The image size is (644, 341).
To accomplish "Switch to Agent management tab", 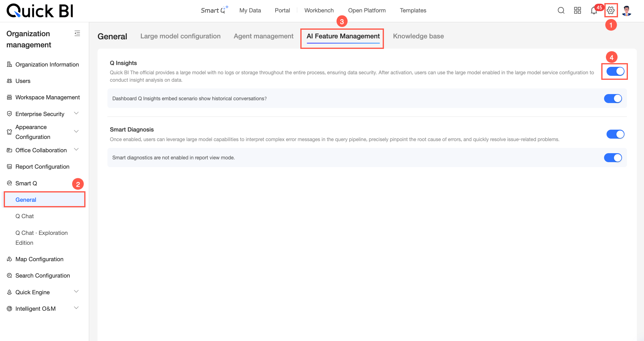I will coord(263,36).
